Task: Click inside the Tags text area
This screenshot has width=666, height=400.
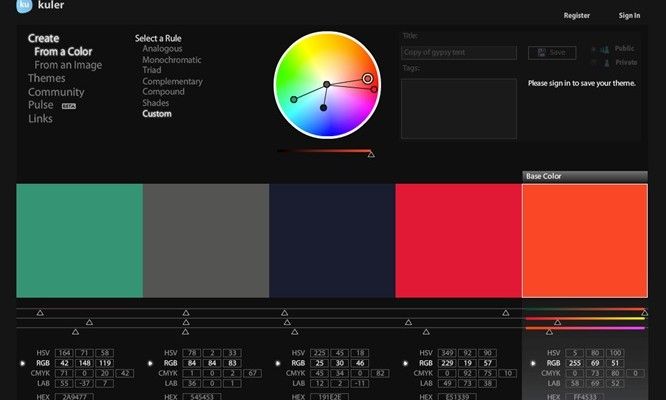Action: (459, 108)
